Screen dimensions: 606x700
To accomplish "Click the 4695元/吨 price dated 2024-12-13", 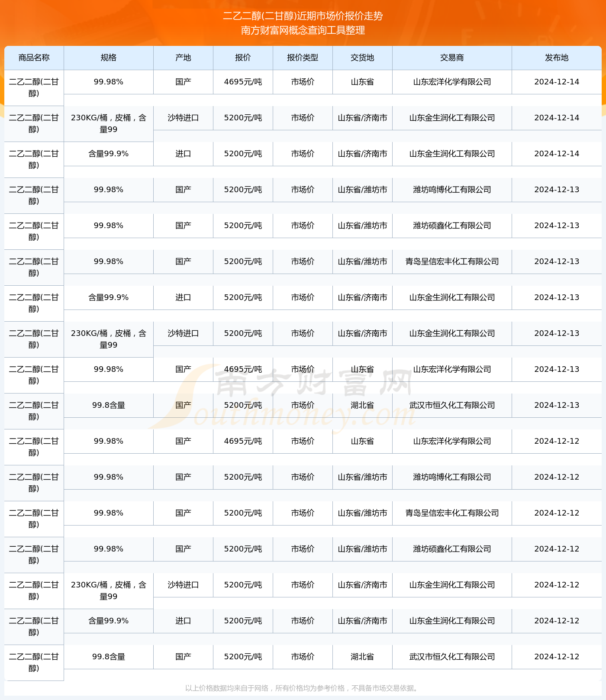I will pyautogui.click(x=243, y=369).
